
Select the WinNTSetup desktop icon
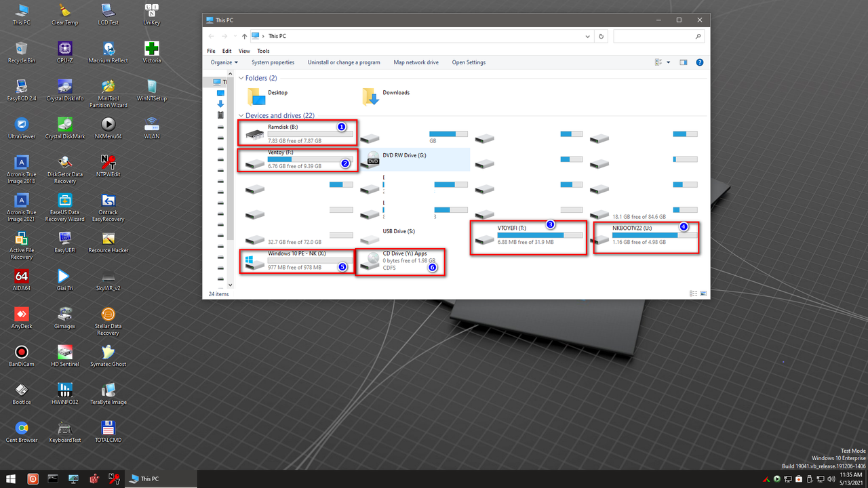pos(152,91)
